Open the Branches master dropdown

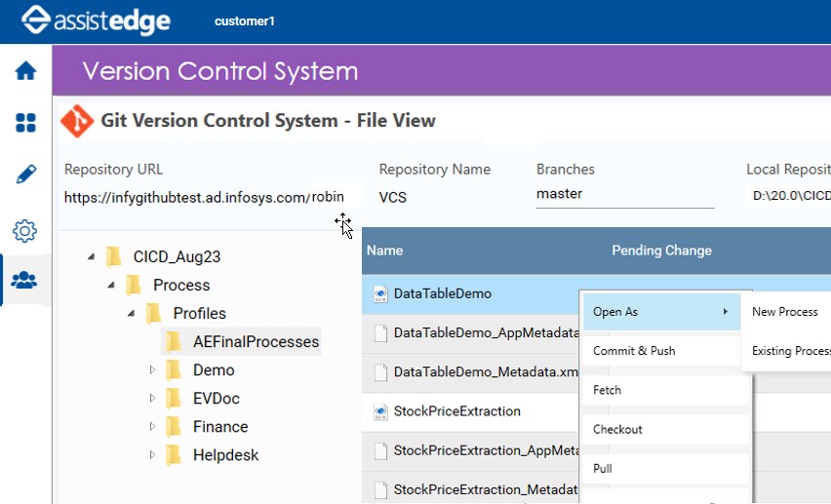coord(625,195)
